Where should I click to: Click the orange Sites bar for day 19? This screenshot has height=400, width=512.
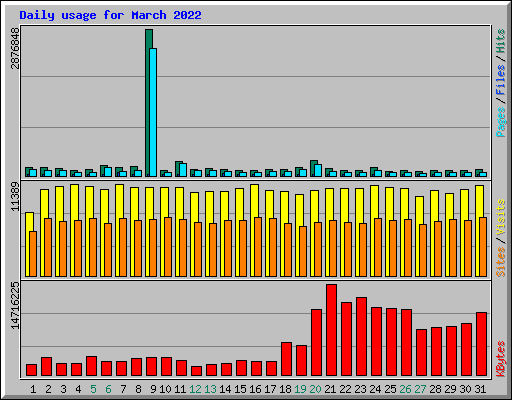coord(303,251)
